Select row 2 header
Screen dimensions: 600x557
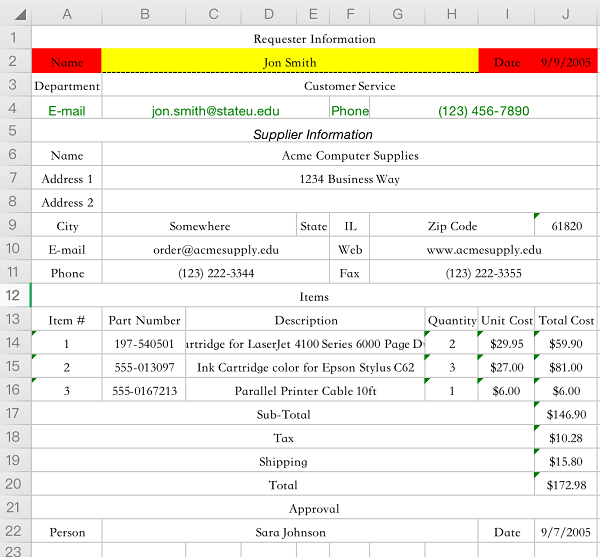coord(15,61)
